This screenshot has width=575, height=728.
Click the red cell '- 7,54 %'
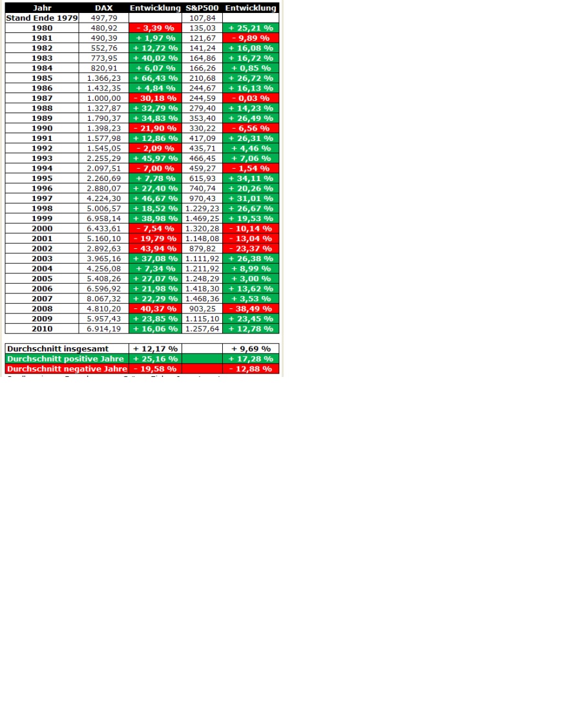[x=156, y=228]
